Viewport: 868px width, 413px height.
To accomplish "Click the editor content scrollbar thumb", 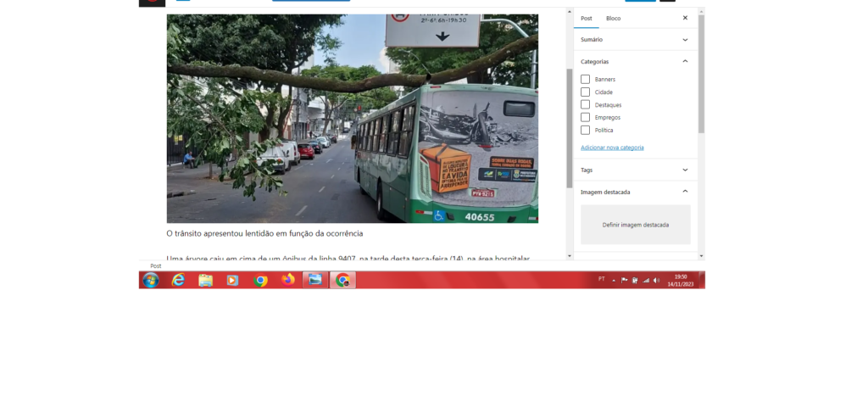I will click(569, 128).
